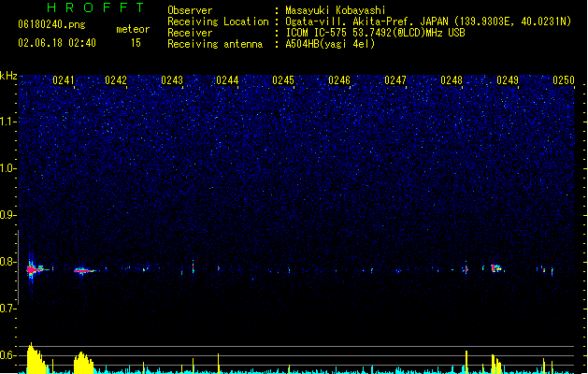The image size is (588, 374).
Task: Click the tall yellow power peak at 0240
Action: (x=36, y=358)
